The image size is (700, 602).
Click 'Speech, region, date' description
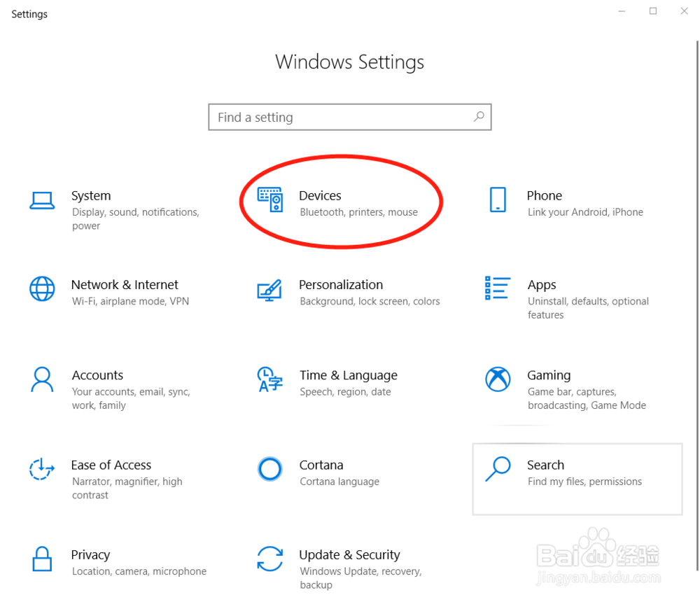click(345, 392)
